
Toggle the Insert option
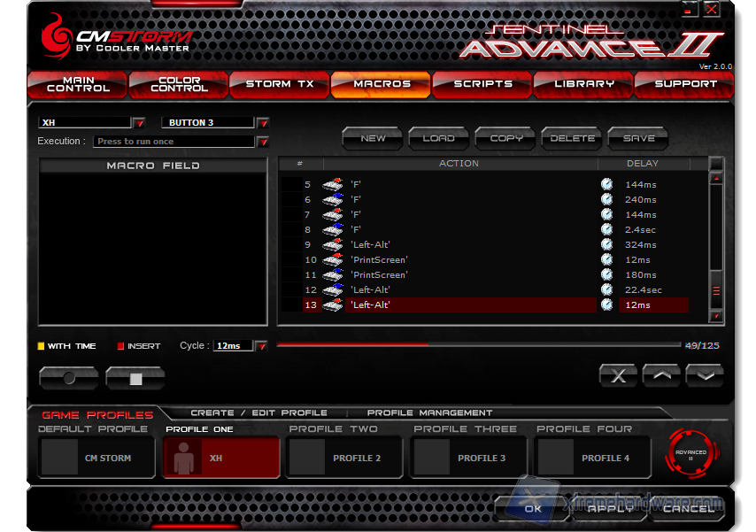tap(120, 346)
